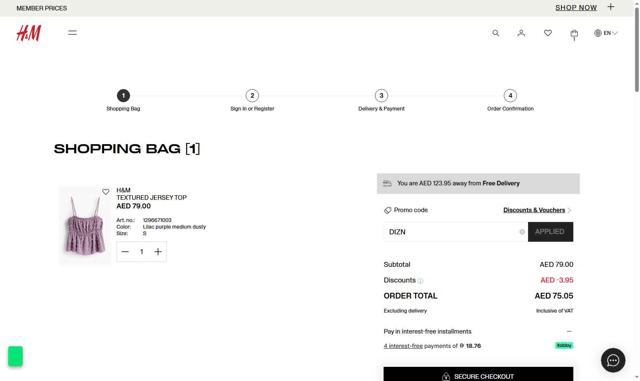Click the item price AED 79.00

(x=133, y=206)
